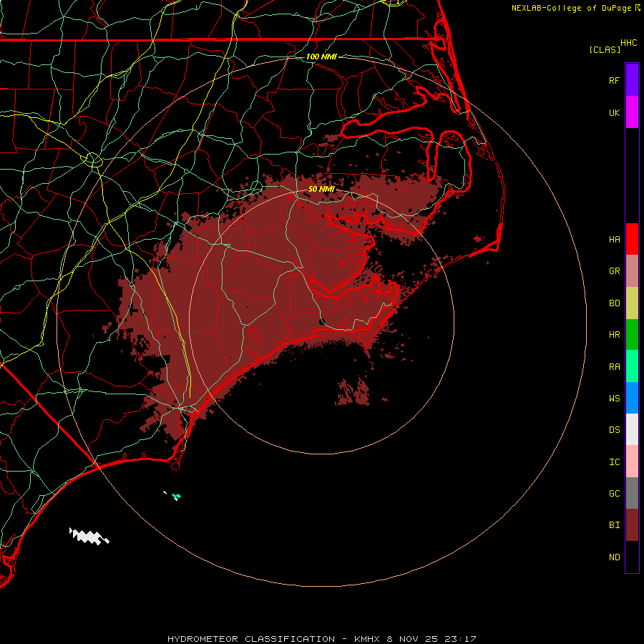
Task: Click the DS legend label
Action: [x=614, y=430]
